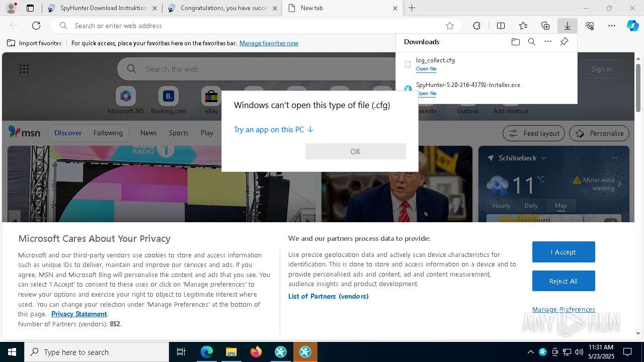
Task: Open the Favorites list icon
Action: point(523,26)
